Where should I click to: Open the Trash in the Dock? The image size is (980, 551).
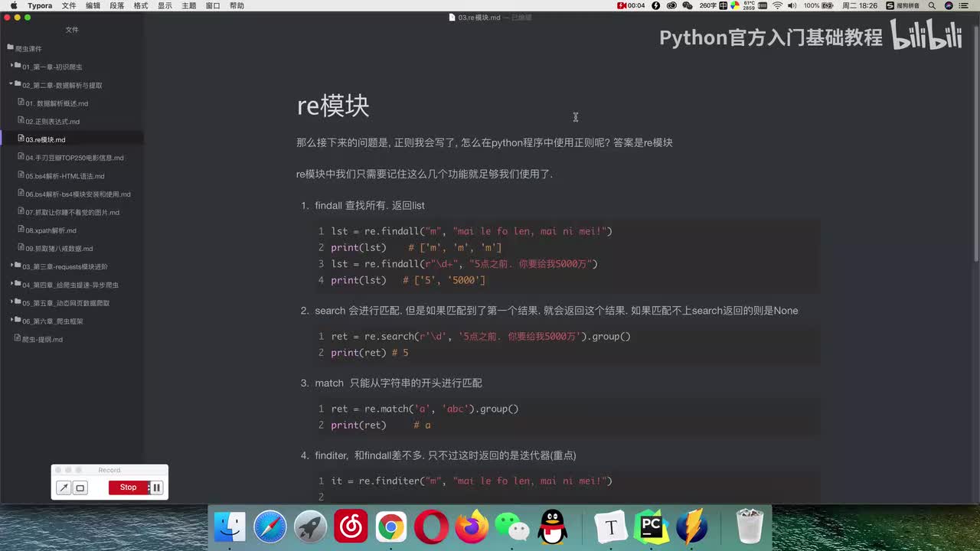pyautogui.click(x=750, y=527)
